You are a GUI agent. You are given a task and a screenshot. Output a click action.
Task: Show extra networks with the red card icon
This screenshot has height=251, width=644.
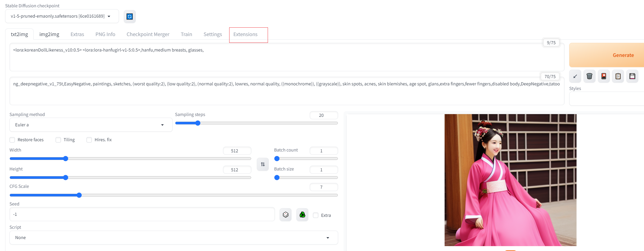click(x=604, y=76)
